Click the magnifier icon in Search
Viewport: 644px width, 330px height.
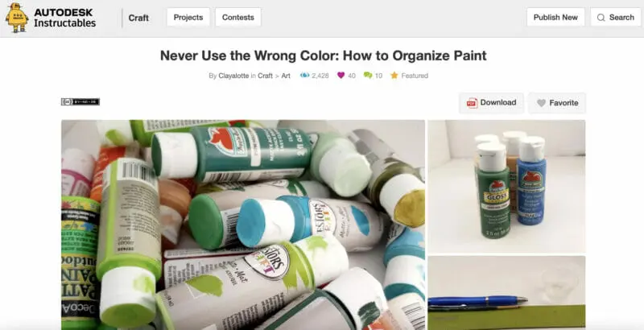[x=601, y=18]
